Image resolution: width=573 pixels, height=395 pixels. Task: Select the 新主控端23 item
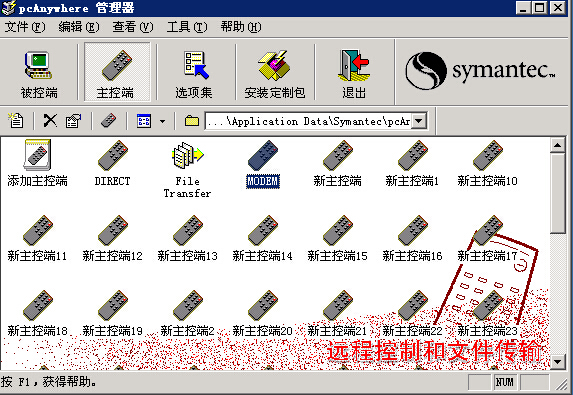tap(487, 314)
